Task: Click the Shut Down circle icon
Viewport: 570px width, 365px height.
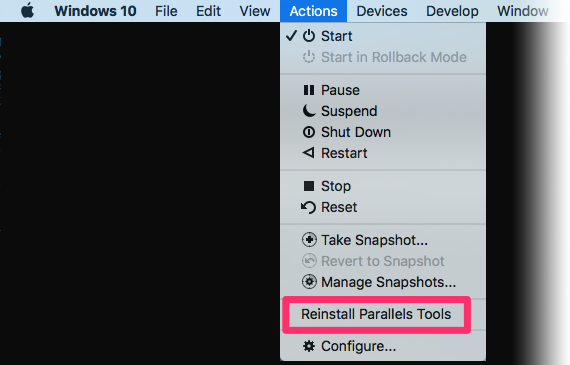Action: click(309, 132)
